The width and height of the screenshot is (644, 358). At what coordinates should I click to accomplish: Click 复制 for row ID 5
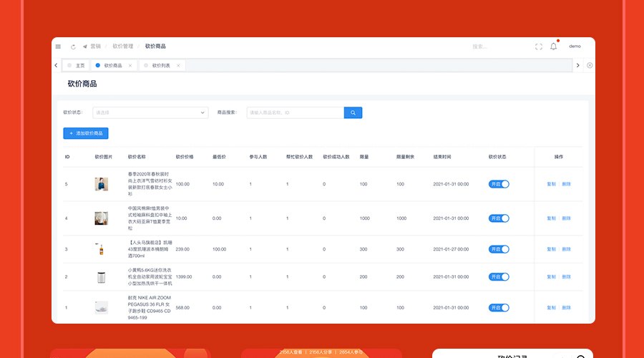[551, 184]
